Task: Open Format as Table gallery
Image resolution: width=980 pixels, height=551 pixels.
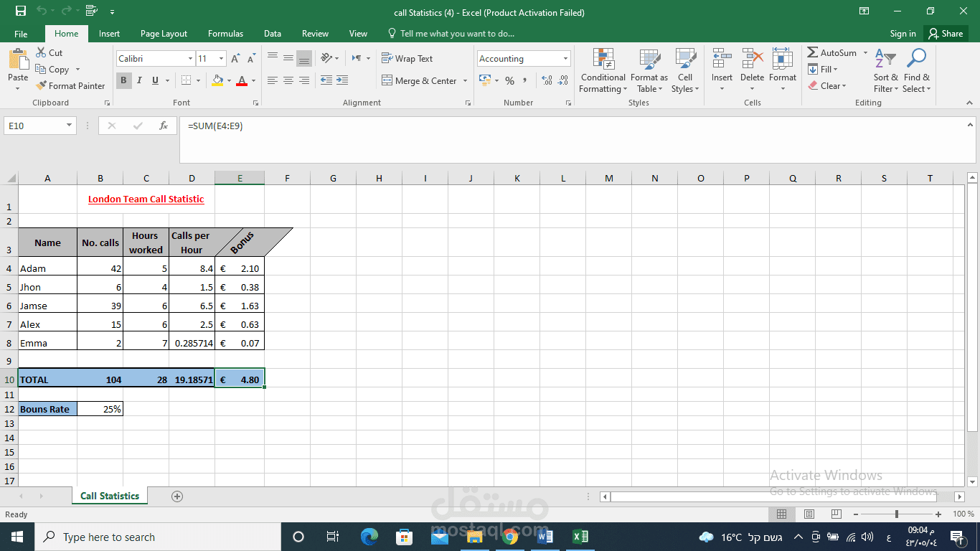Action: click(649, 71)
